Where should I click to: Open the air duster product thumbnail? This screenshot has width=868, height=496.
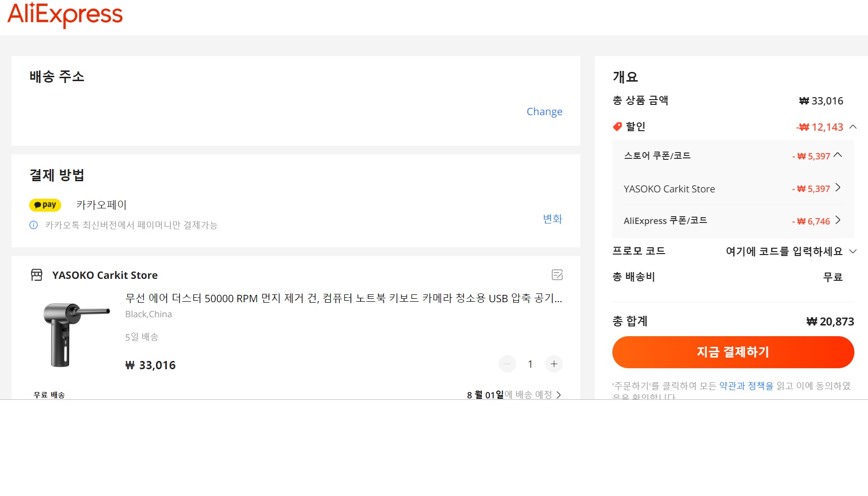coord(76,335)
